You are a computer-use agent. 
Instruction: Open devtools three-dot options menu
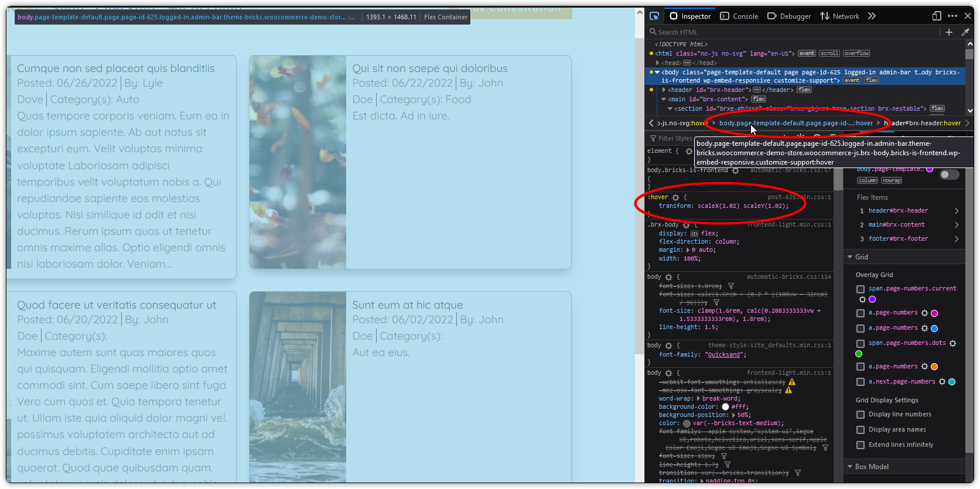[x=952, y=16]
